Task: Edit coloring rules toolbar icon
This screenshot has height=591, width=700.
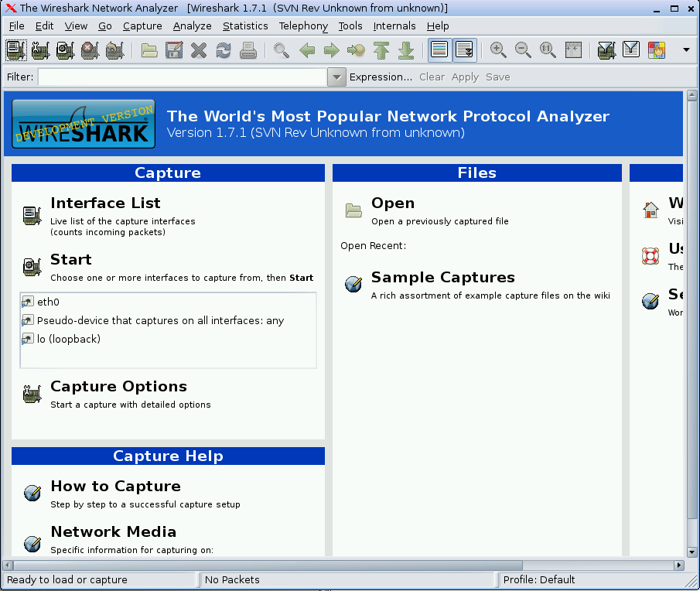Action: coord(657,50)
